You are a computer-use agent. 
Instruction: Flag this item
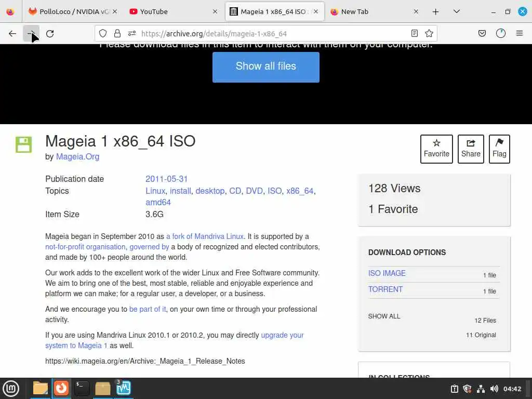pyautogui.click(x=499, y=149)
